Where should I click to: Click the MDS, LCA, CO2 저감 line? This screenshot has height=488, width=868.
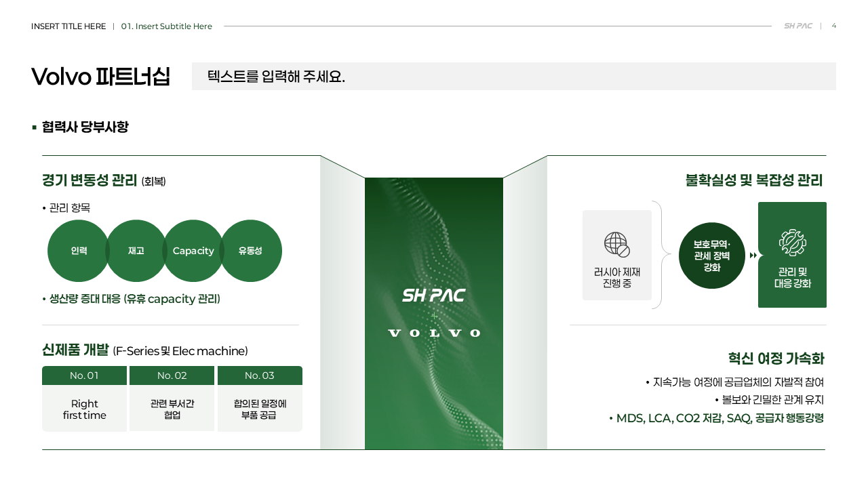tap(716, 418)
